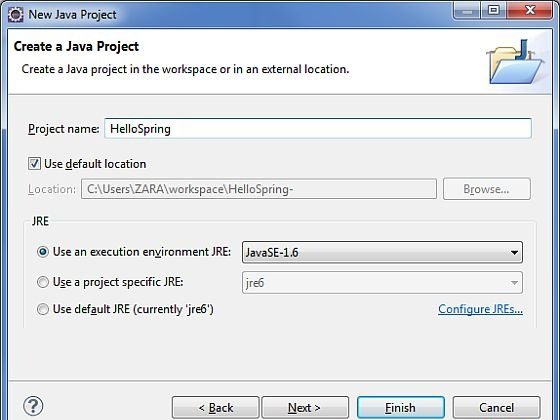The width and height of the screenshot is (560, 420).
Task: Open the JavaSE-1.6 execution environment dropdown
Action: 382,252
